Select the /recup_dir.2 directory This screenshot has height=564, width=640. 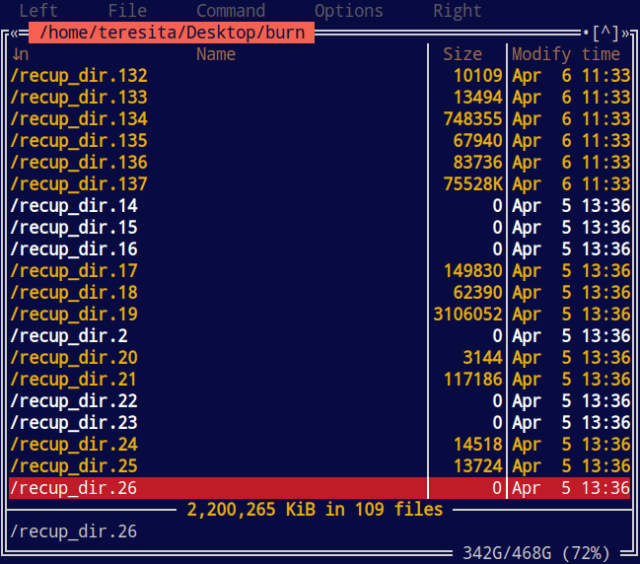tap(68, 336)
